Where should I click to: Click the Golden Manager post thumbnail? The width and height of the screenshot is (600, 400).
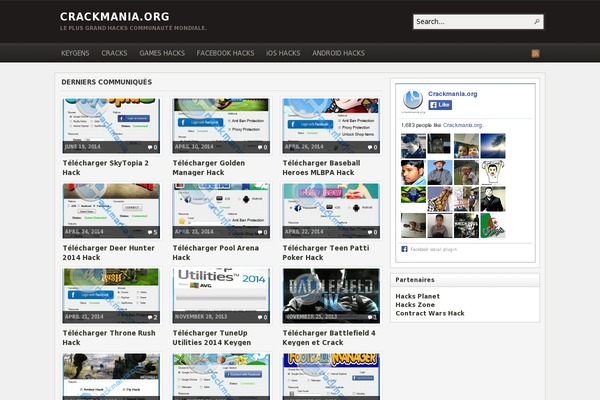click(x=221, y=126)
